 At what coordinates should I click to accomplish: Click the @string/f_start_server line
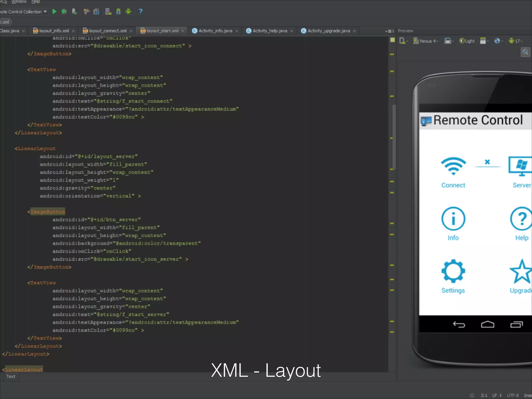click(111, 315)
